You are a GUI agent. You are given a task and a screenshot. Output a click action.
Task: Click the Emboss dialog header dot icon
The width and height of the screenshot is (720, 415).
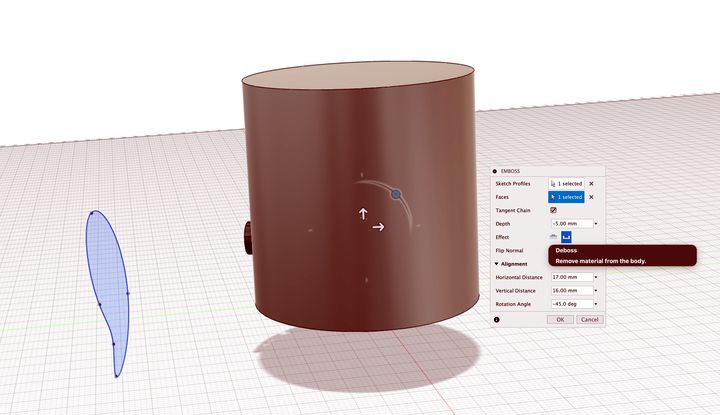[495, 171]
